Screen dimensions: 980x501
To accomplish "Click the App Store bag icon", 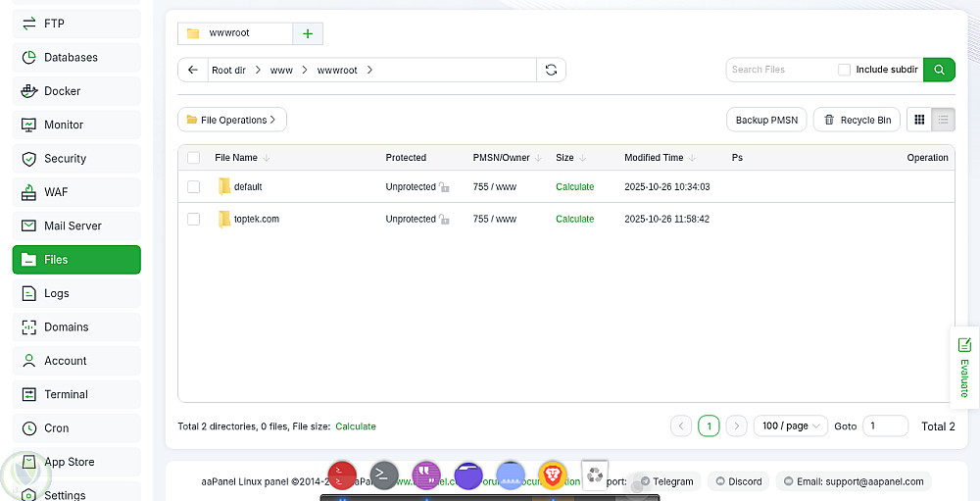I will (x=28, y=462).
